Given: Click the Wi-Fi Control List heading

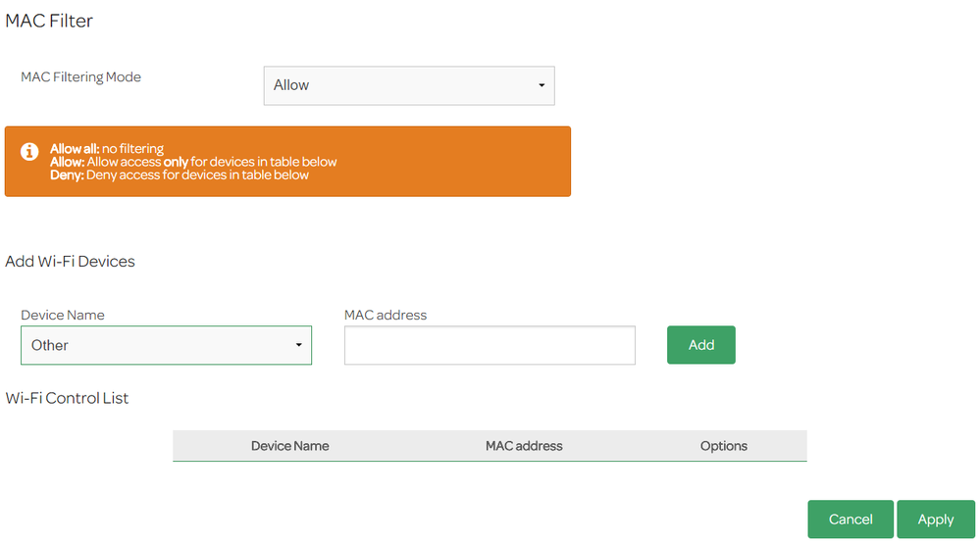Looking at the screenshot, I should pyautogui.click(x=67, y=398).
